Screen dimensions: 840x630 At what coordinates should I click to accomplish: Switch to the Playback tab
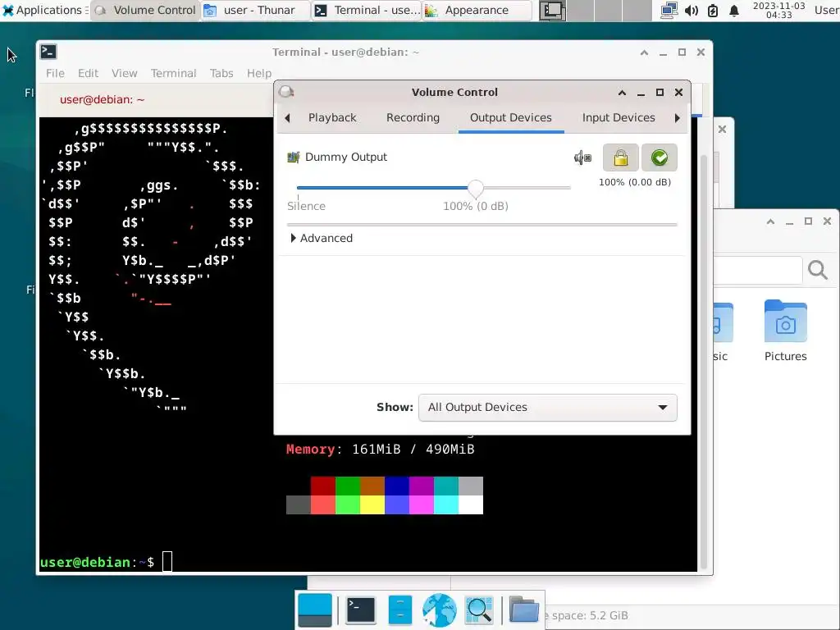[x=332, y=117]
